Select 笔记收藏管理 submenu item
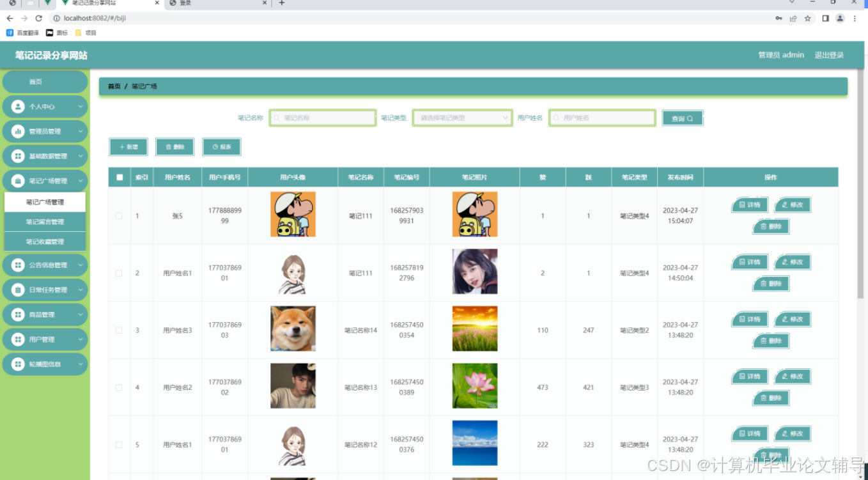 45,242
